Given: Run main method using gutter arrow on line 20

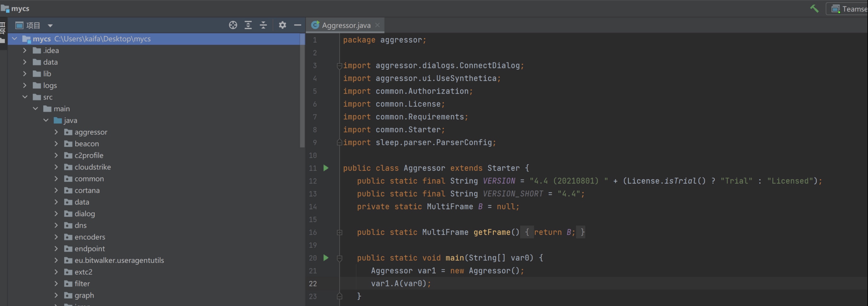Looking at the screenshot, I should (326, 258).
